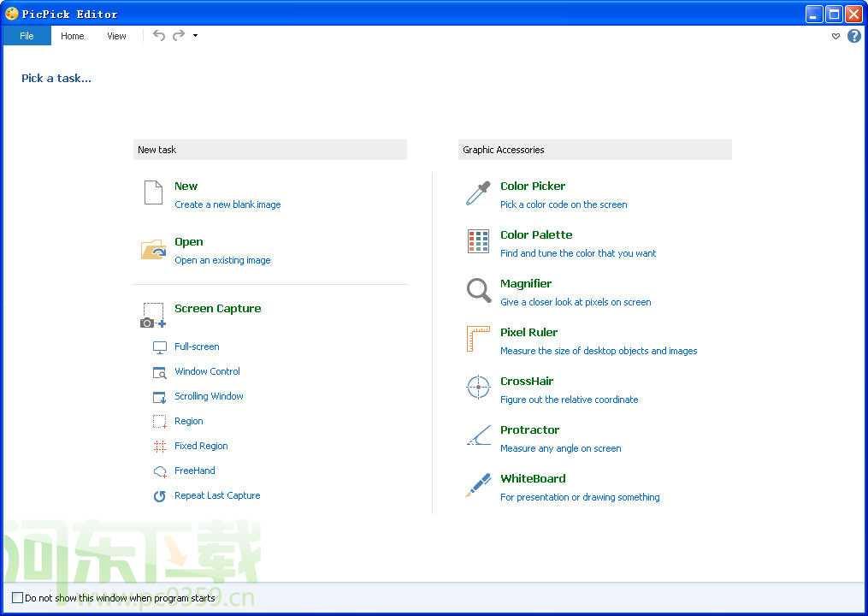Select the Repeat Last Capture link
This screenshot has height=616, width=868.
tap(217, 495)
